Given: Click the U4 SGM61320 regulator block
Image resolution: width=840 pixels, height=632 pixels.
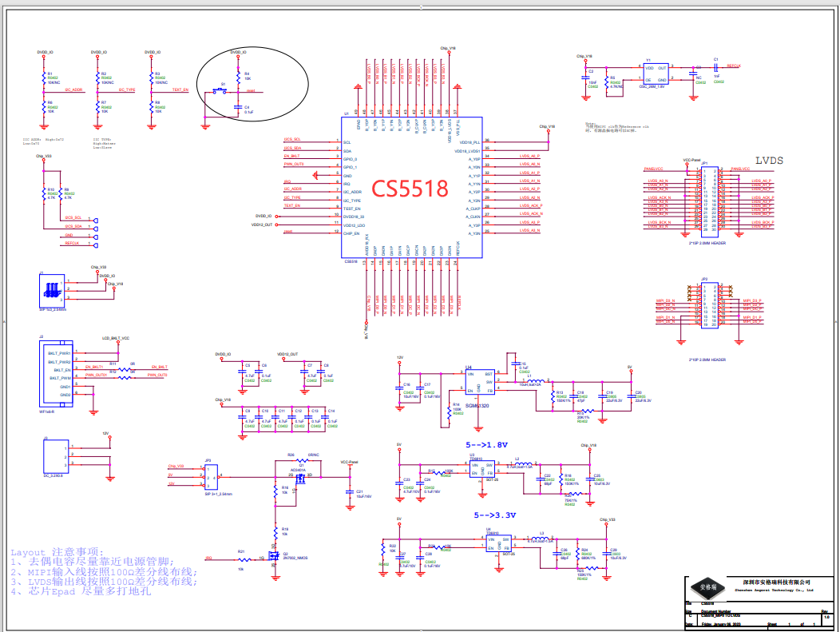Looking at the screenshot, I should 480,382.
